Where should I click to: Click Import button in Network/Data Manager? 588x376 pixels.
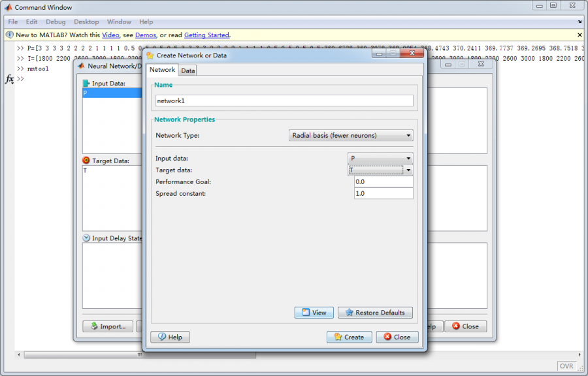[x=108, y=326]
